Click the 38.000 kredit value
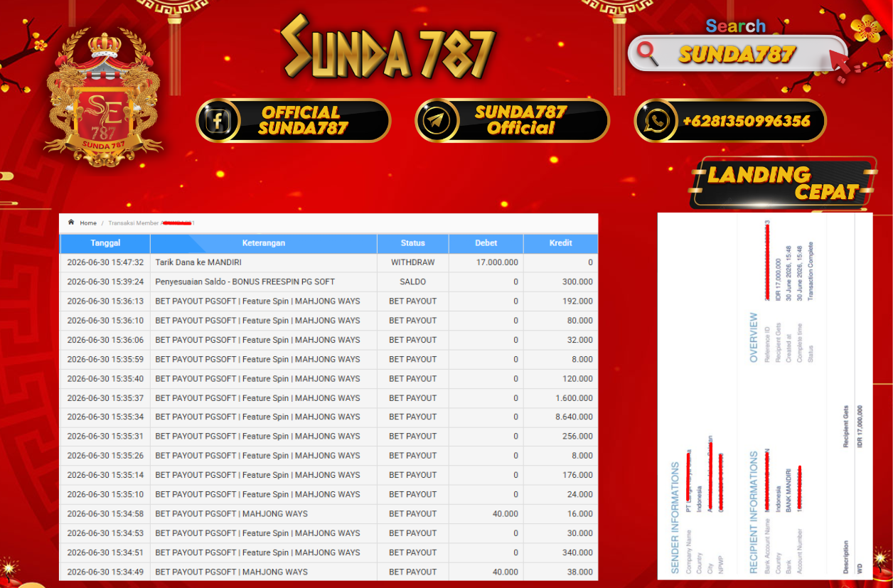Viewport: 893px width, 588px height. (580, 572)
